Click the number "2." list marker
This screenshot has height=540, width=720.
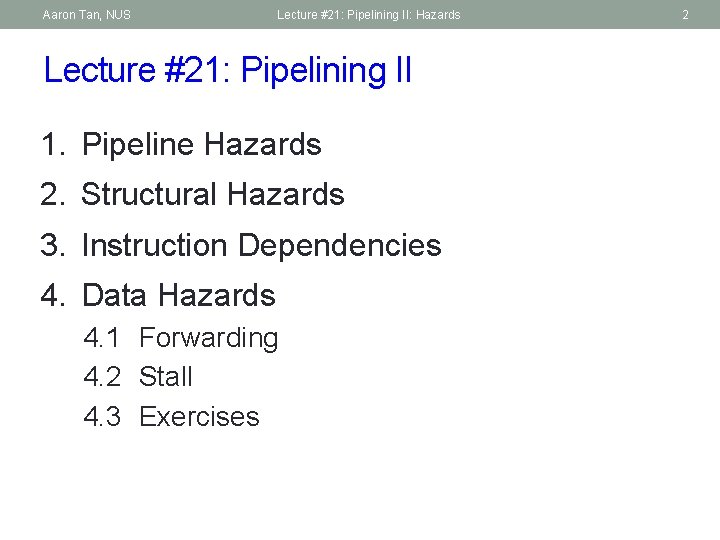(x=54, y=195)
